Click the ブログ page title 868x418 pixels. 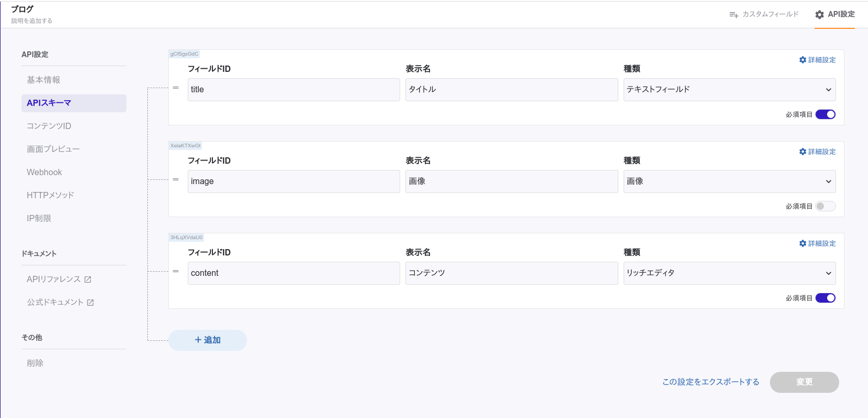click(23, 9)
